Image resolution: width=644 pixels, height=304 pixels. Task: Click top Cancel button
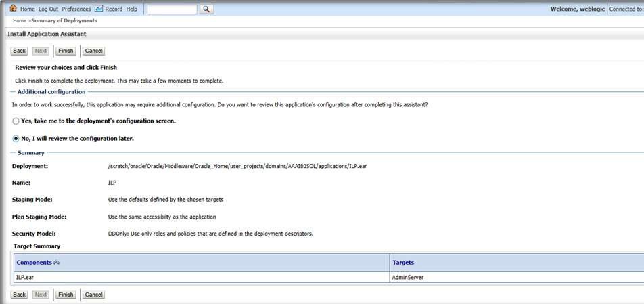(93, 51)
